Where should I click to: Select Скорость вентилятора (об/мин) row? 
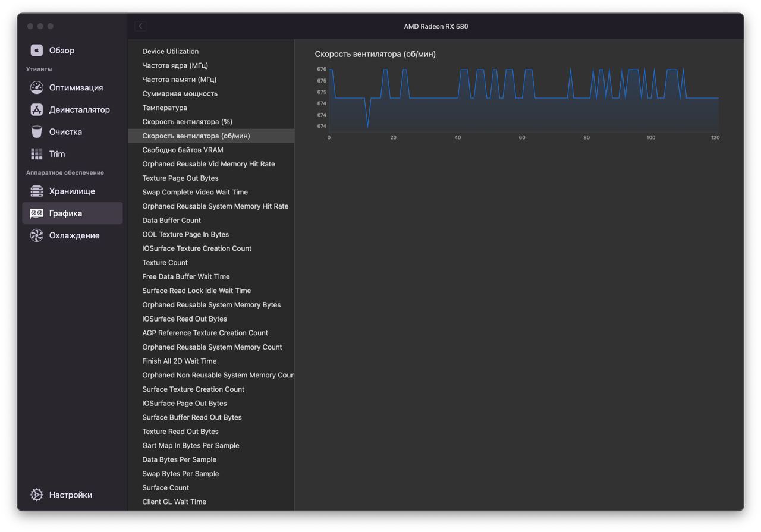coord(211,136)
